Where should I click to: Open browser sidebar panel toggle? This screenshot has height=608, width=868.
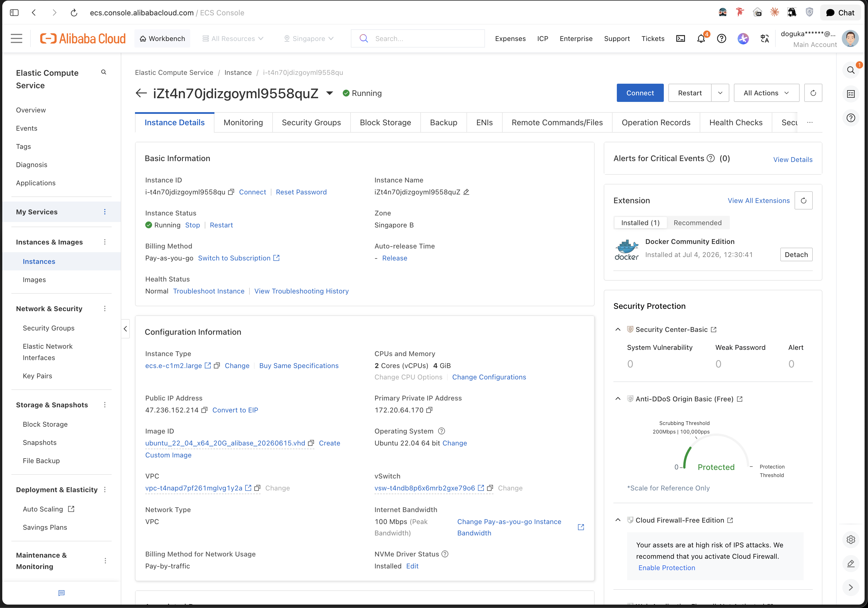click(14, 13)
